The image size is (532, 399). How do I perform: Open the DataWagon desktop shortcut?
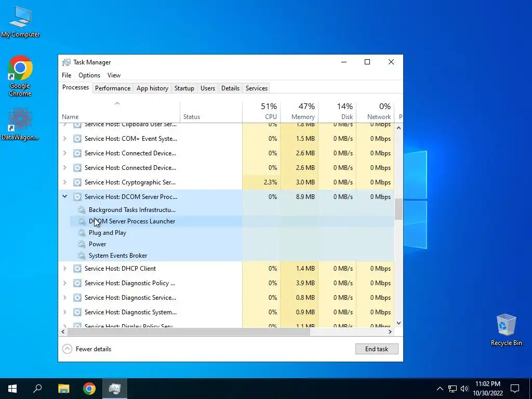pos(20,124)
